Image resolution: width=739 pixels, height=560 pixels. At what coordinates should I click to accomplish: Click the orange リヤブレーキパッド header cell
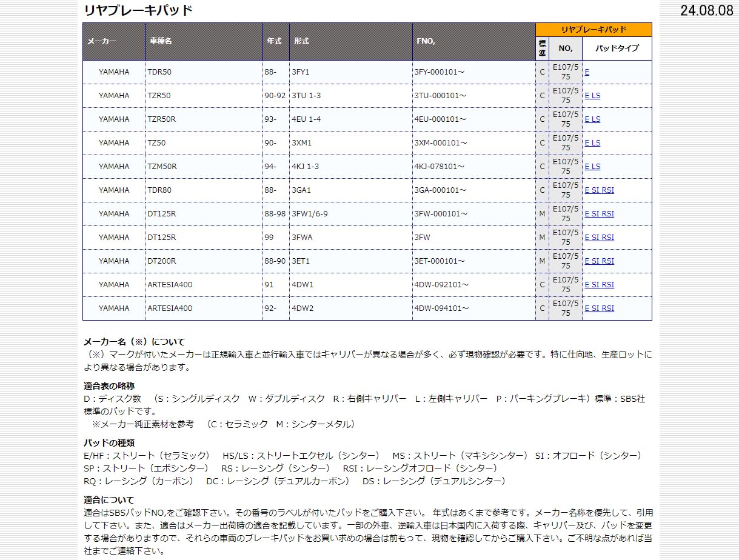click(x=594, y=30)
